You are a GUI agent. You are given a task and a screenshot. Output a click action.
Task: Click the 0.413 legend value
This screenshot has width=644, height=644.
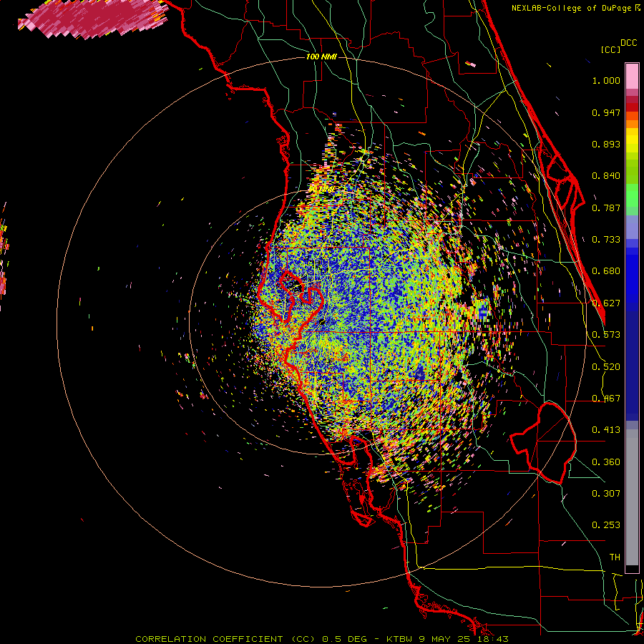pos(606,430)
